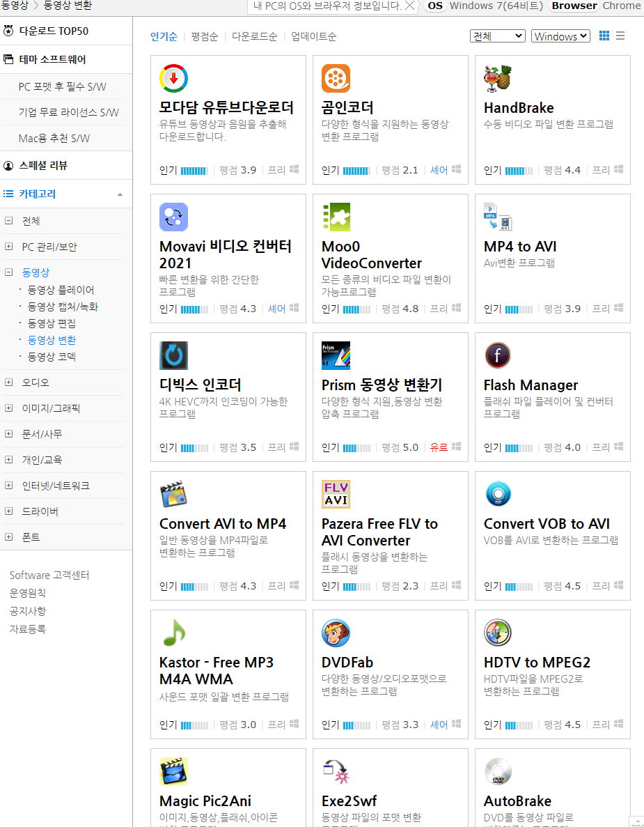Expand the 개인/교육 category
This screenshot has height=827, width=644.
click(8, 459)
